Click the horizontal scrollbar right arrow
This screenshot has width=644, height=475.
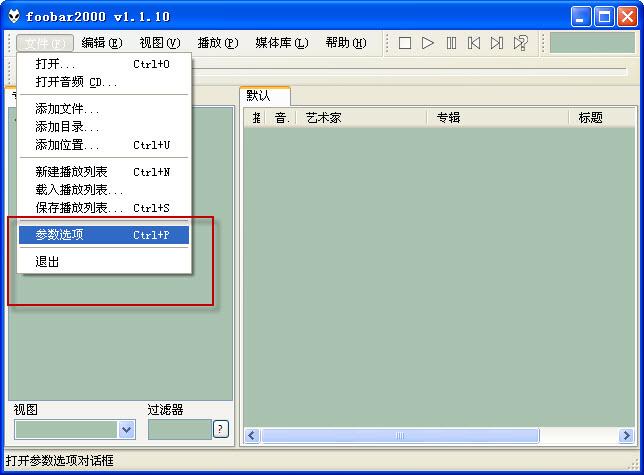pyautogui.click(x=626, y=436)
